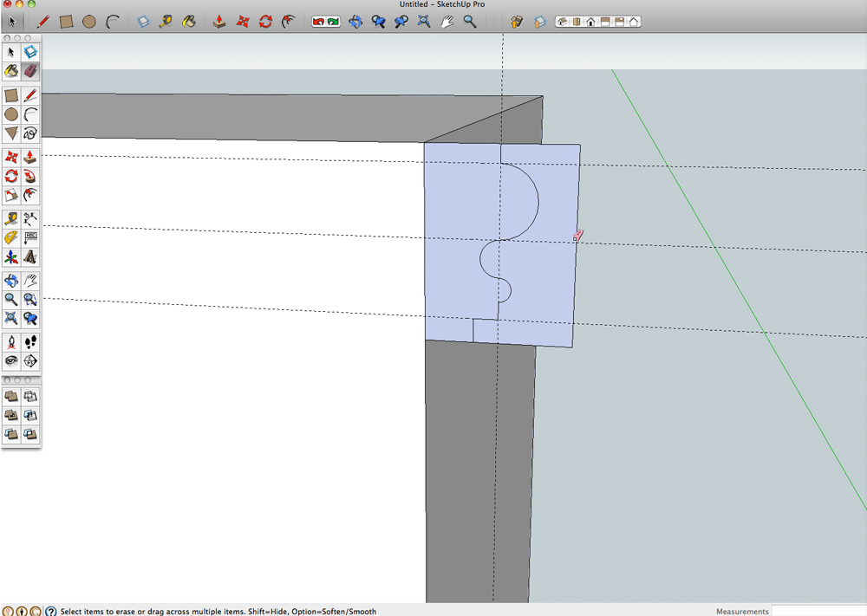867x616 pixels.
Task: Pick the Paint Bucket tool in the side palette
Action: click(11, 71)
